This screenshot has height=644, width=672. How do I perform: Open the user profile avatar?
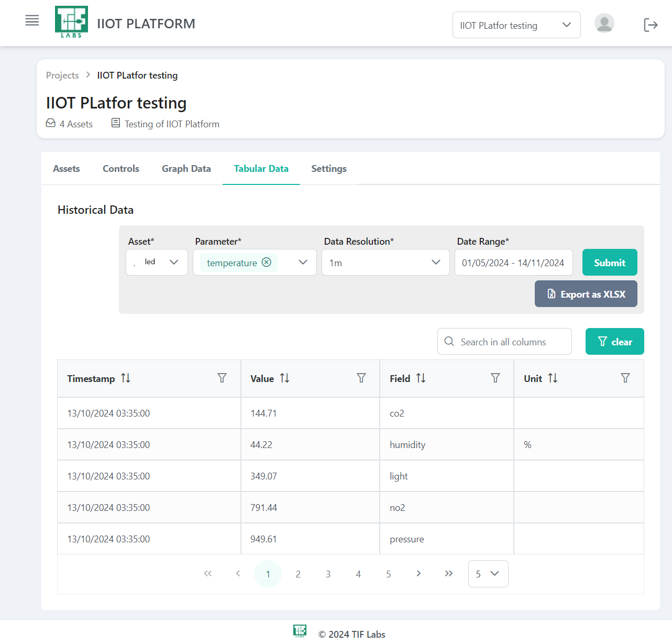604,24
